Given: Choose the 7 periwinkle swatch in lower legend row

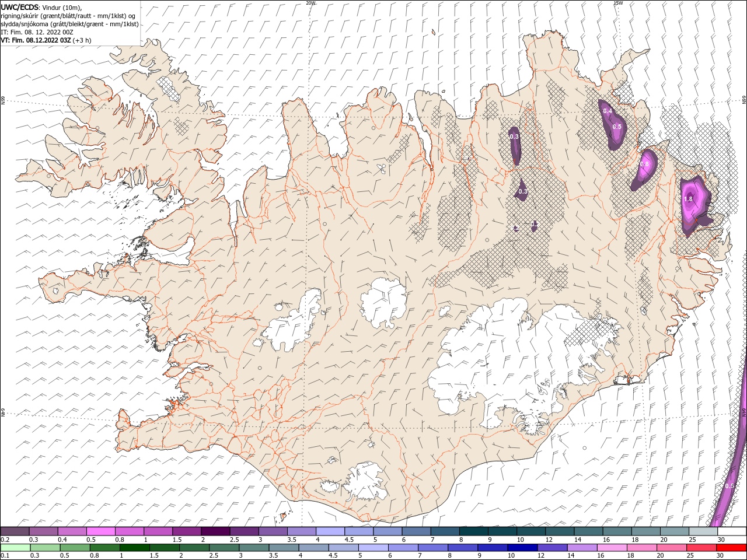Looking at the screenshot, I should click(432, 547).
